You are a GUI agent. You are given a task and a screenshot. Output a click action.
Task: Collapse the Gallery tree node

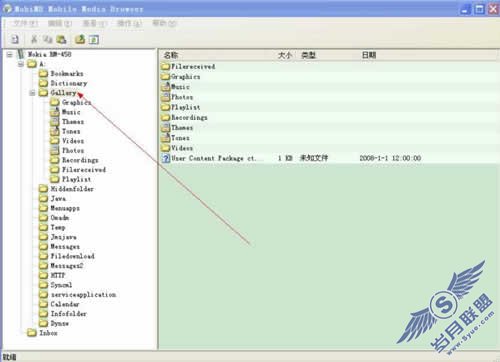pos(32,93)
